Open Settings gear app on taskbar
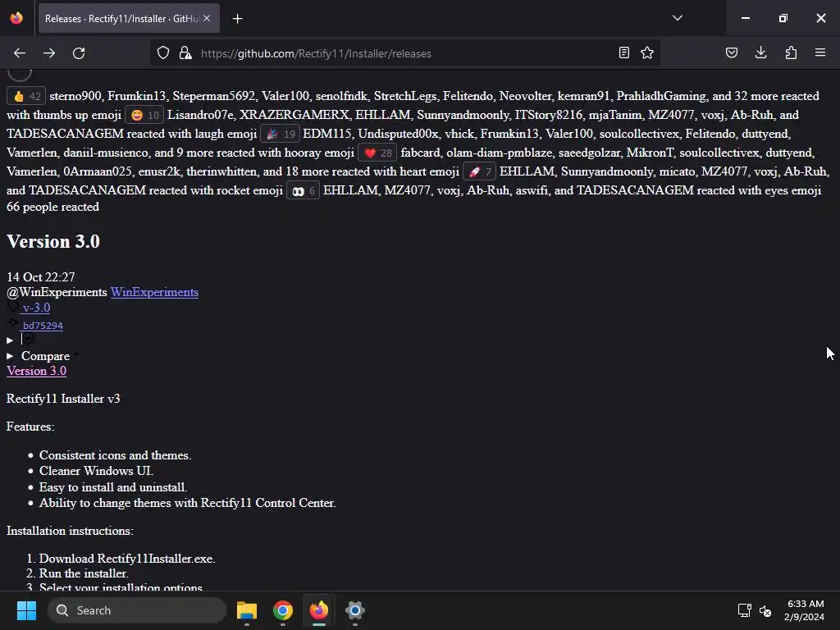Screen dimensions: 840x630 point(354,610)
